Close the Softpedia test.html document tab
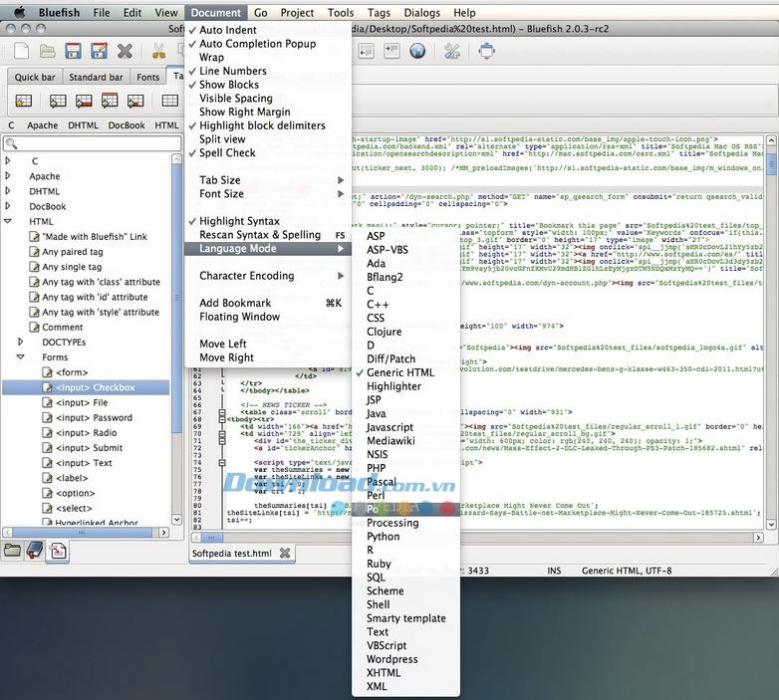Viewport: 779px width, 700px height. pos(285,553)
